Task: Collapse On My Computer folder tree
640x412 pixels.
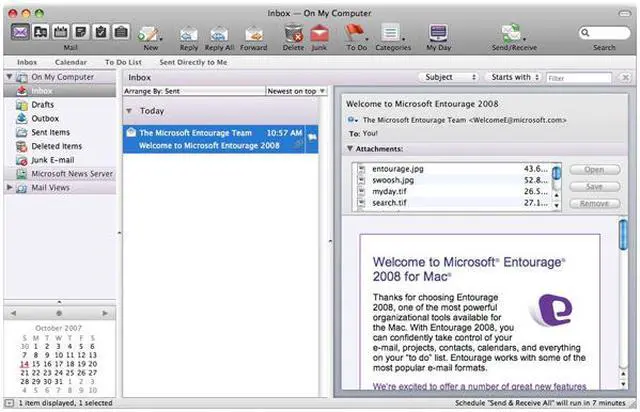Action: tap(9, 76)
